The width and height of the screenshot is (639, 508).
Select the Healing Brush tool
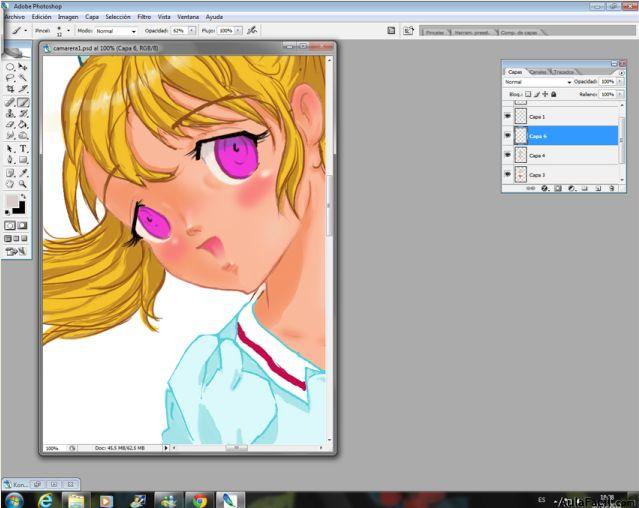(10, 102)
